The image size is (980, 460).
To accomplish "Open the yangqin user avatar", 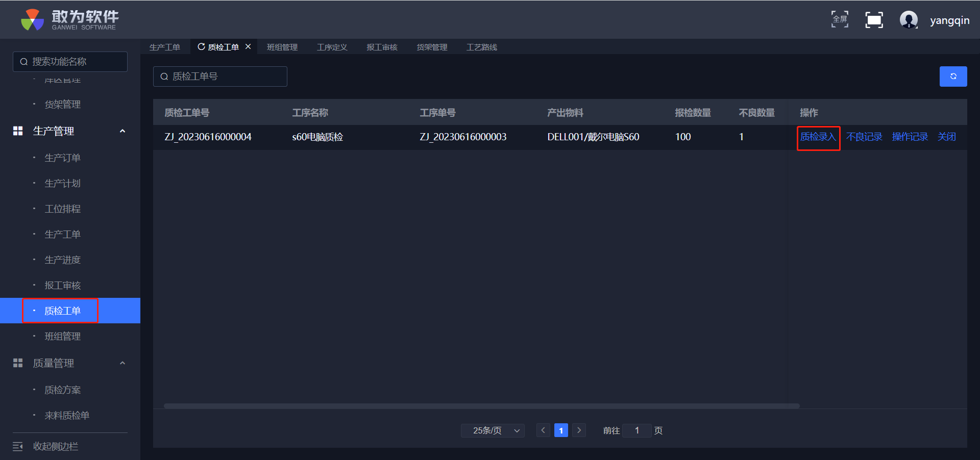I will (909, 20).
